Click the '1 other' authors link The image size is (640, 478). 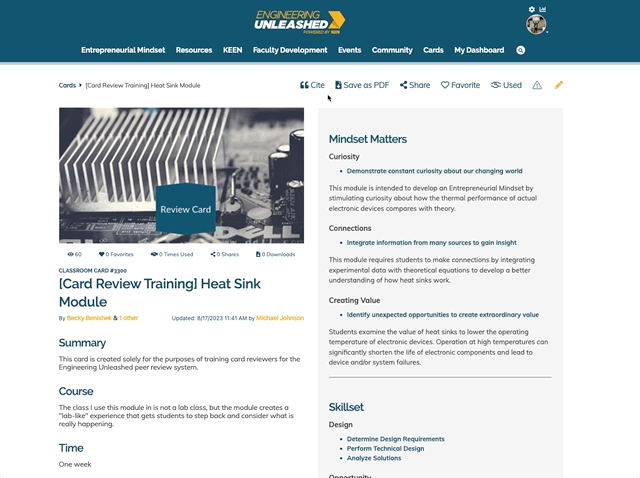(129, 318)
